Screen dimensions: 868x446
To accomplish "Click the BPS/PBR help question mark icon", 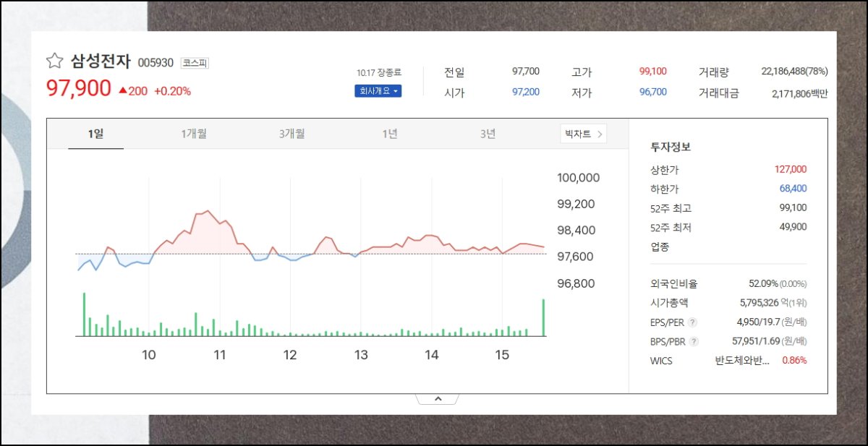I will (x=694, y=341).
